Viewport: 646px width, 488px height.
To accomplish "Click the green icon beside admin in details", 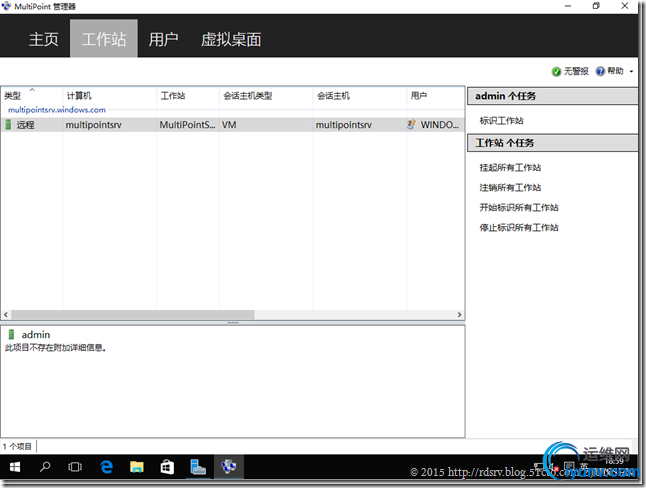I will (x=12, y=334).
